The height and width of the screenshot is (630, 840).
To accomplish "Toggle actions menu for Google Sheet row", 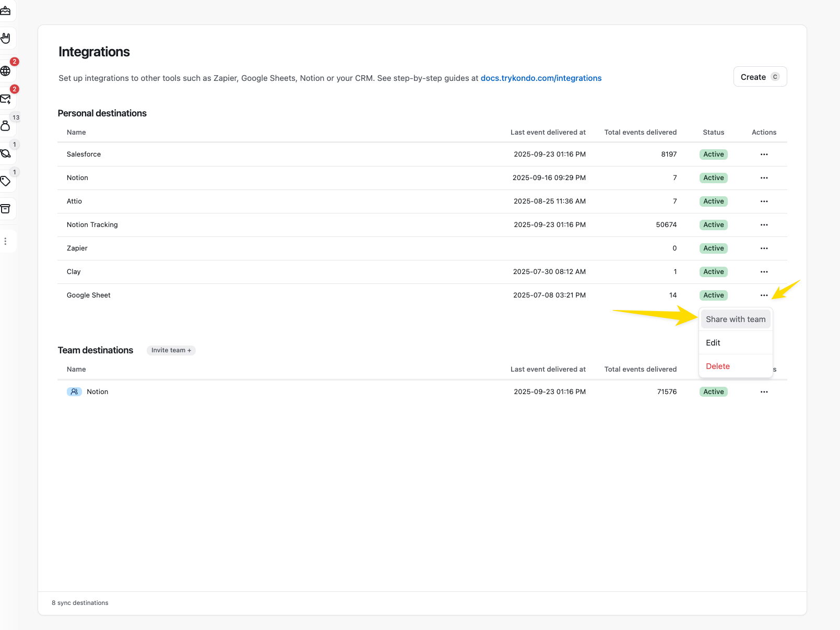I will point(764,295).
